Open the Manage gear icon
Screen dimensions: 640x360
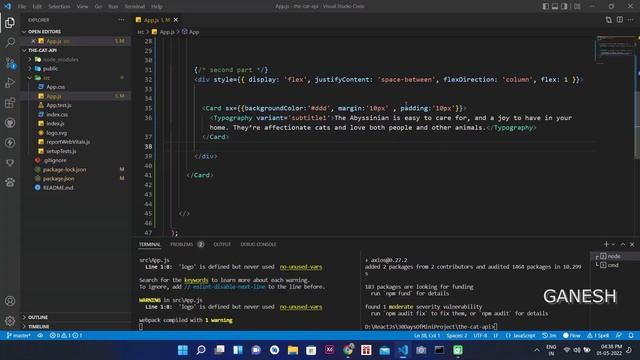10,321
